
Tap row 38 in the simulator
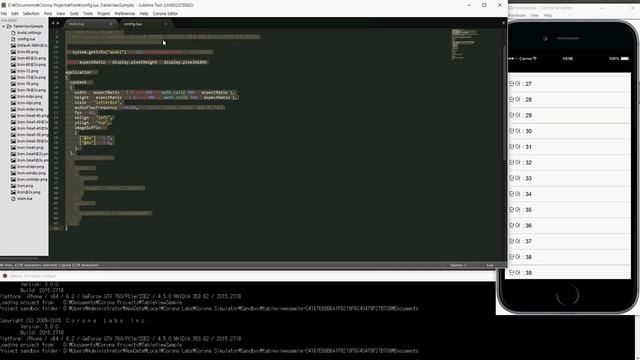(568, 257)
